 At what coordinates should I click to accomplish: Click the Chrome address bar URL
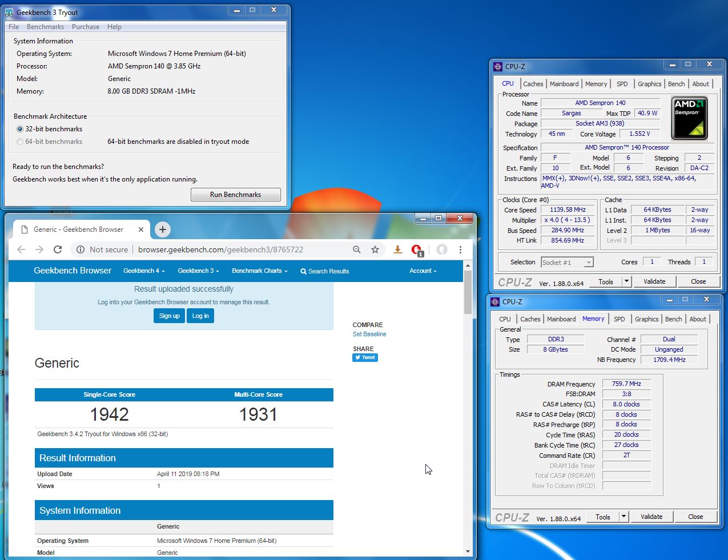pos(220,249)
